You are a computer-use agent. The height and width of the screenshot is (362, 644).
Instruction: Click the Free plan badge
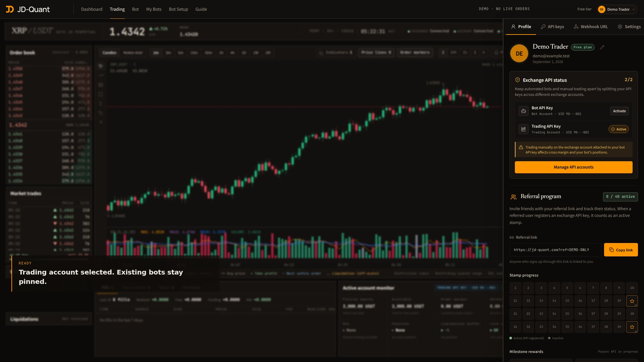pos(583,47)
